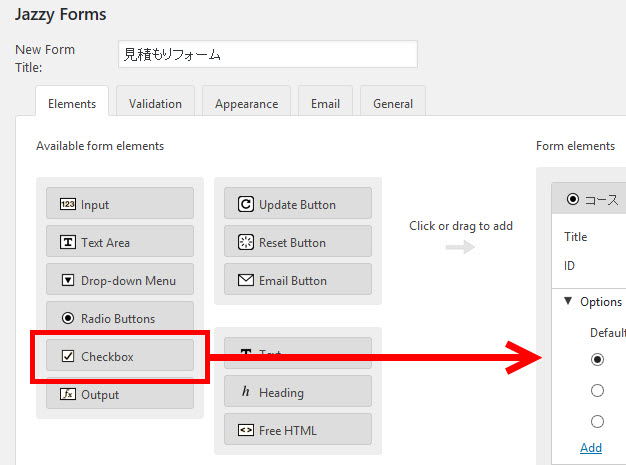
Task: Open the General tab
Action: [393, 101]
